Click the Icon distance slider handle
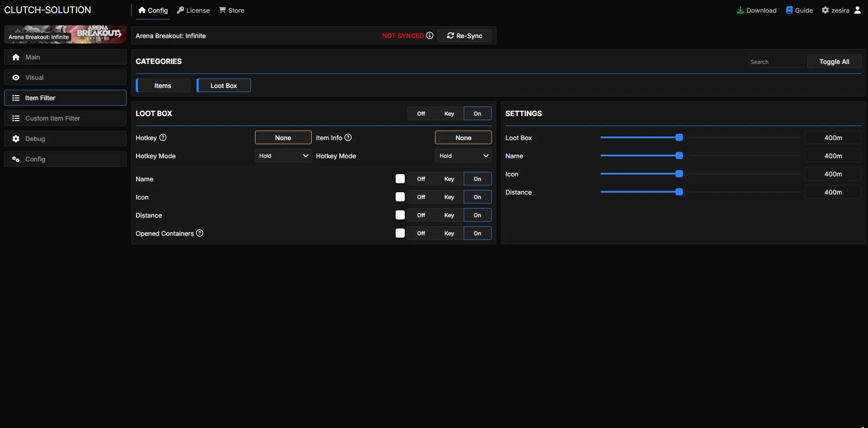Screen dimensions: 868x428 (x=679, y=174)
